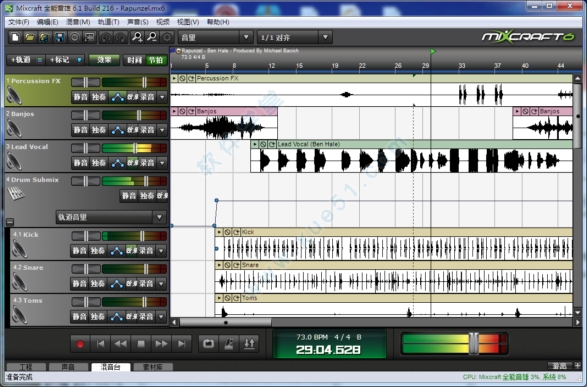Click the add track button
This screenshot has height=387, width=587.
(25, 60)
